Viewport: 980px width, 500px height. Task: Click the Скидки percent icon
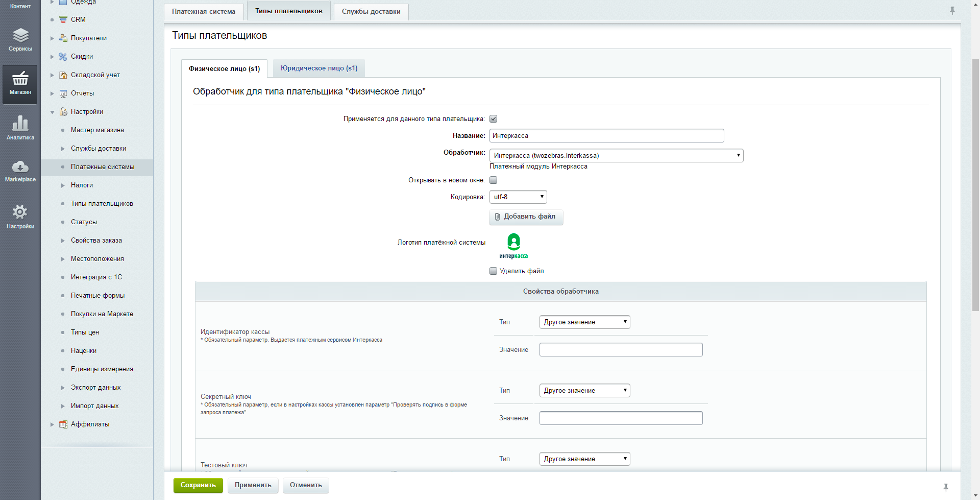pyautogui.click(x=63, y=57)
